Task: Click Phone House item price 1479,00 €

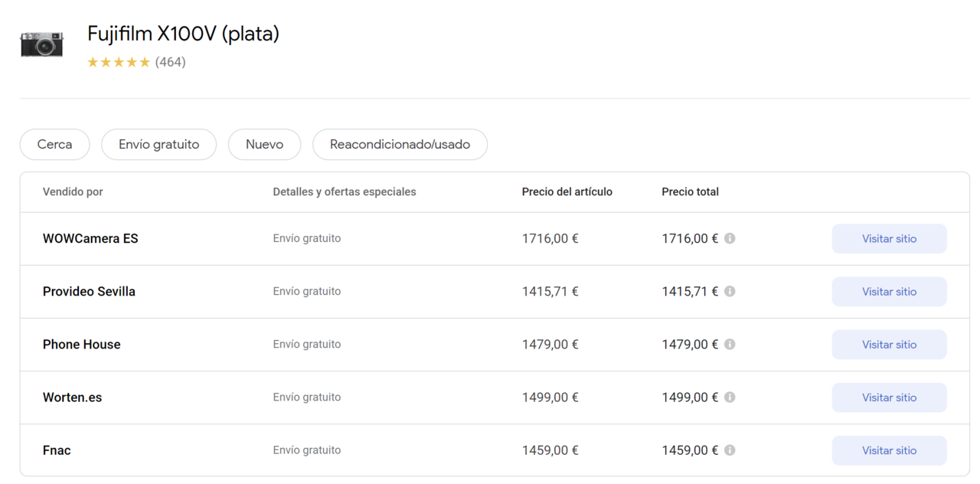Action: point(550,344)
